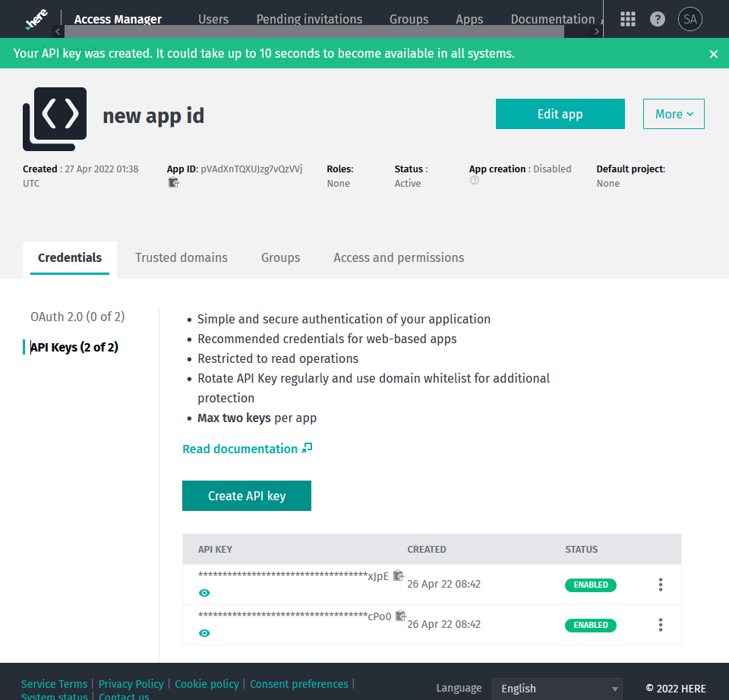Click created date of the xJpE key
The width and height of the screenshot is (729, 700).
point(444,585)
